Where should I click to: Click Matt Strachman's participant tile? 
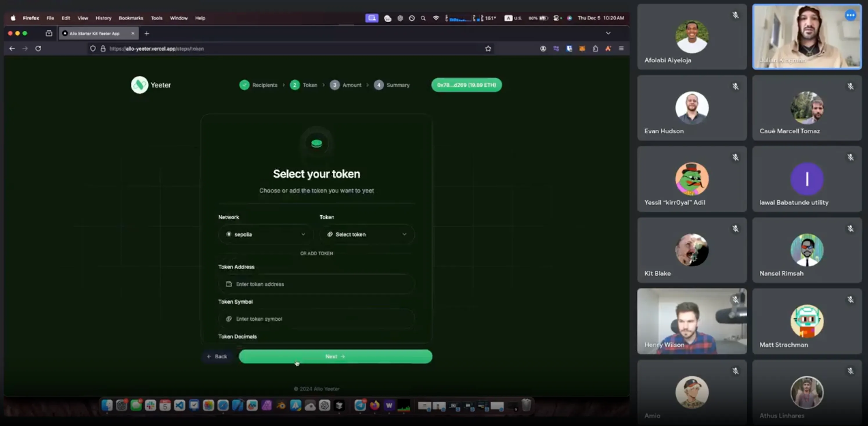click(807, 321)
